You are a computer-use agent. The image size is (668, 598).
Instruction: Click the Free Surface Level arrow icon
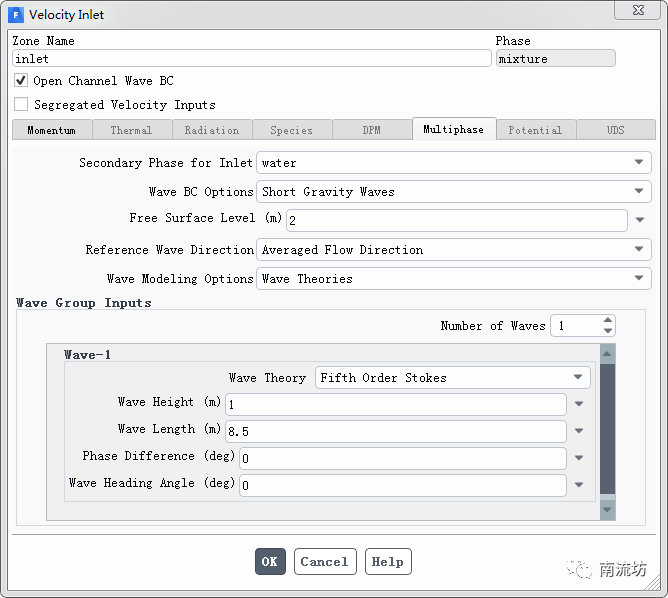[640, 220]
